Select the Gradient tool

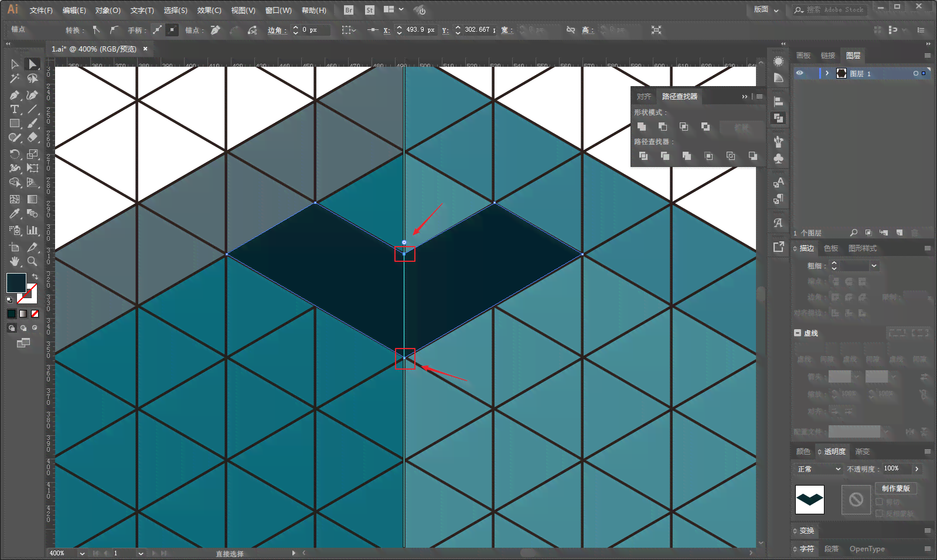tap(32, 199)
